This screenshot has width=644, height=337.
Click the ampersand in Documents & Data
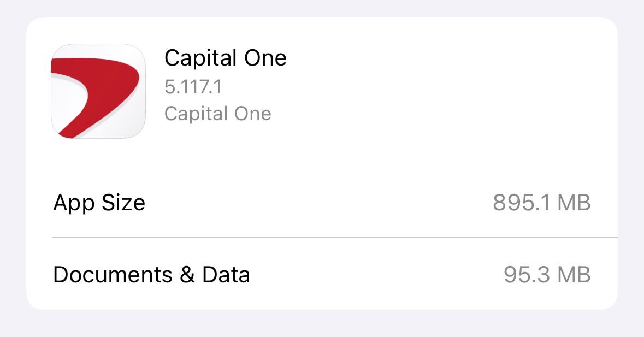(x=187, y=274)
